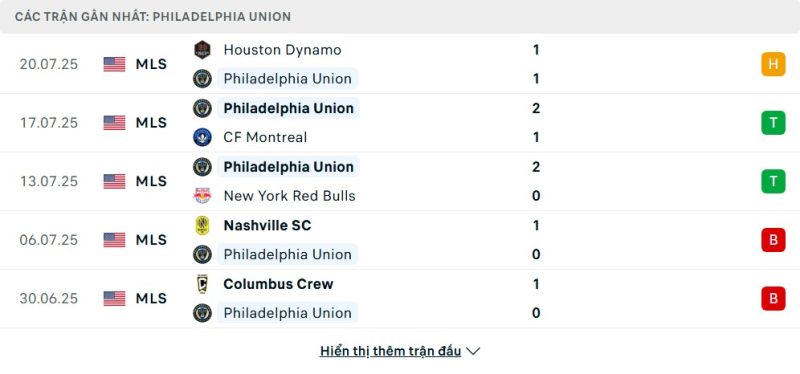Viewport: 800px width, 374px height.
Task: Click the red B badge for Columbus Crew match
Action: pyautogui.click(x=773, y=298)
